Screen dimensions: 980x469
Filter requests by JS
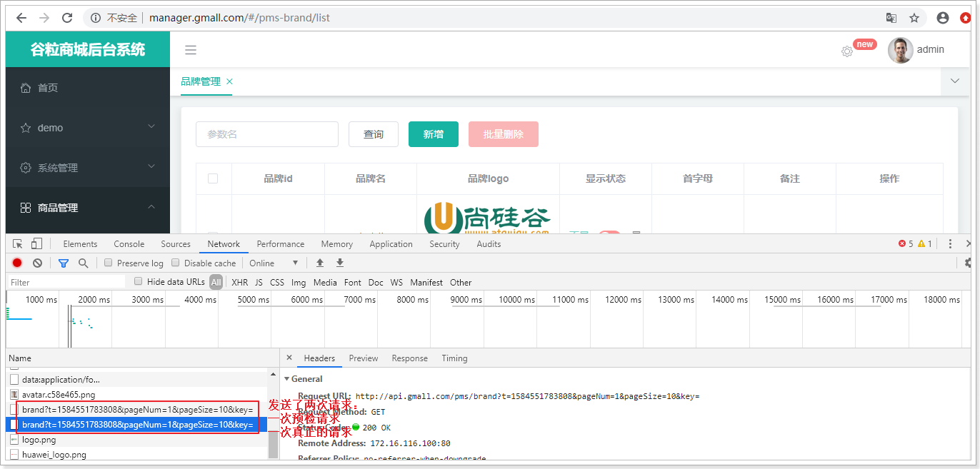259,283
